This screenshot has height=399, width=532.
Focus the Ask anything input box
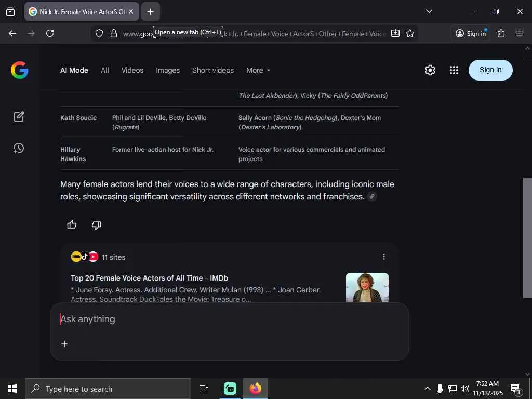(229, 319)
